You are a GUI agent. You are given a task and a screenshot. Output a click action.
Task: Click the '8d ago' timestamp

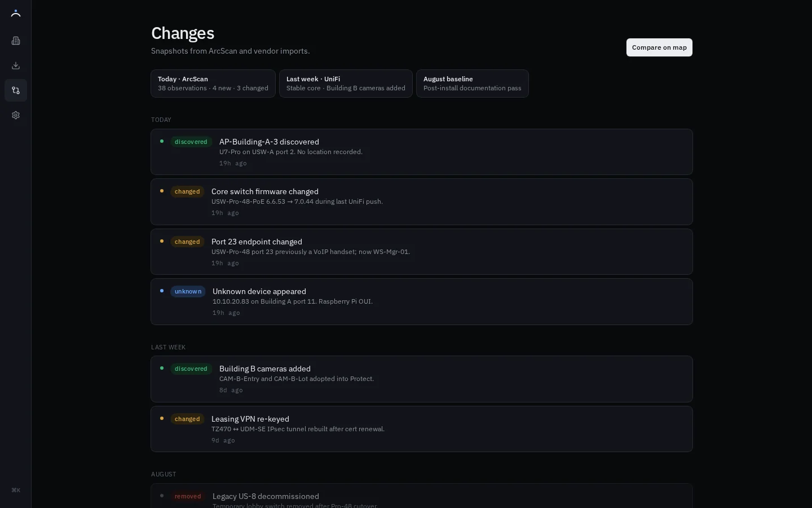(231, 390)
